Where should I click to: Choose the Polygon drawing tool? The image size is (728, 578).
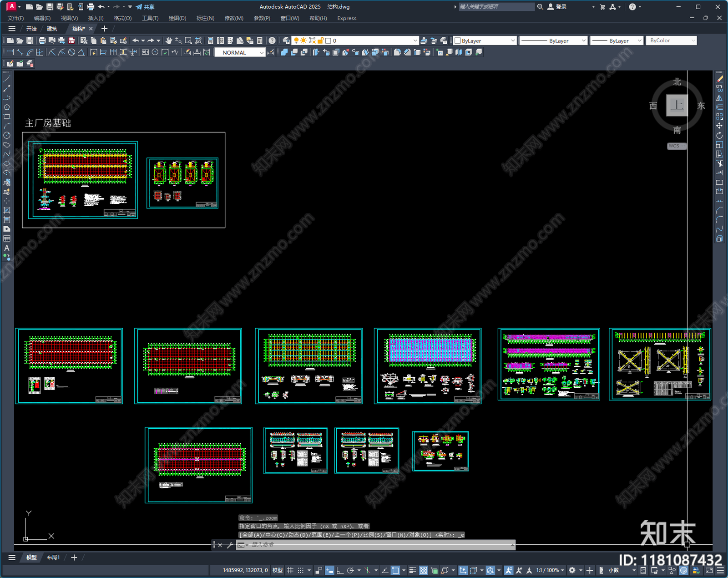(x=7, y=107)
